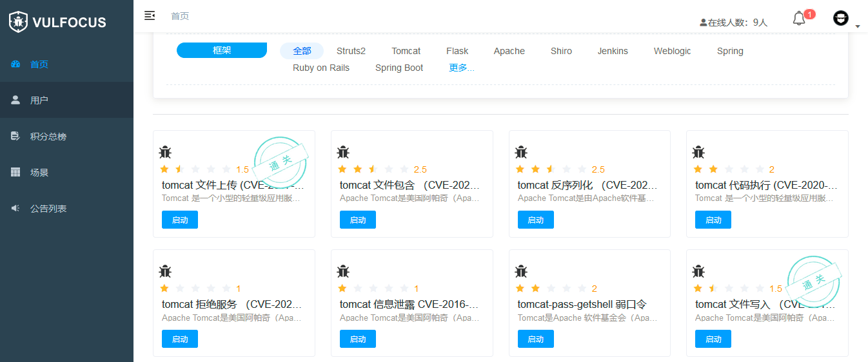Image resolution: width=868 pixels, height=362 pixels.
Task: Filter by Flask framework
Action: coord(457,51)
